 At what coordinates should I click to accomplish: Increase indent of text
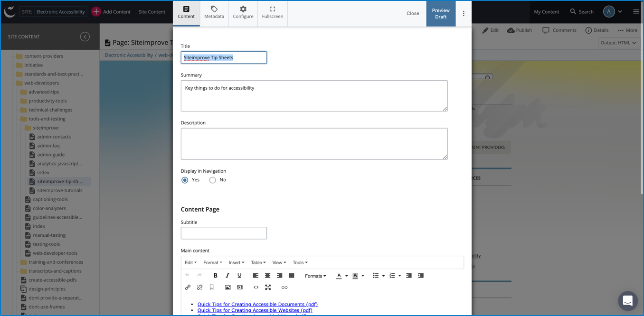click(x=421, y=276)
